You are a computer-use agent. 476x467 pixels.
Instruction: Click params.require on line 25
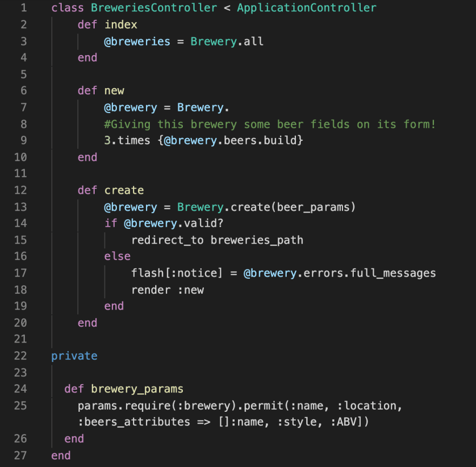124,405
